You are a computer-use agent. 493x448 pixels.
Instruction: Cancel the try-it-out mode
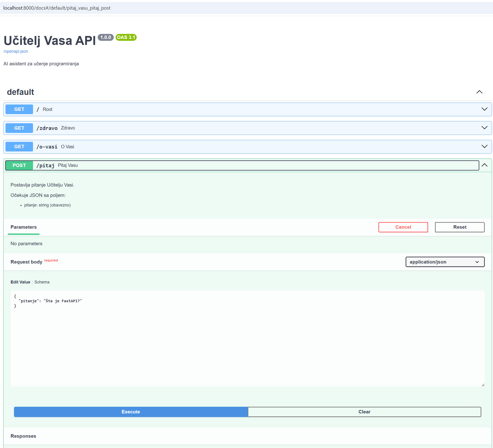coord(403,227)
